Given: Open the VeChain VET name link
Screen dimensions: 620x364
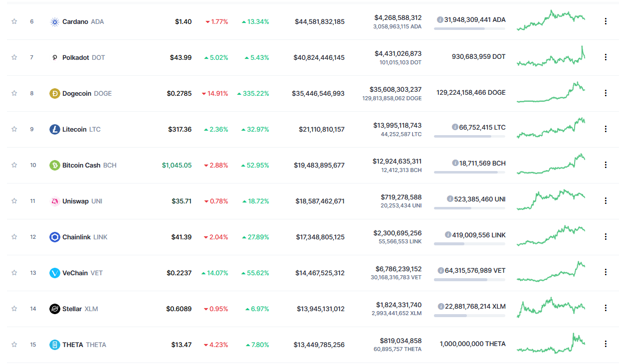Looking at the screenshot, I should [x=82, y=273].
